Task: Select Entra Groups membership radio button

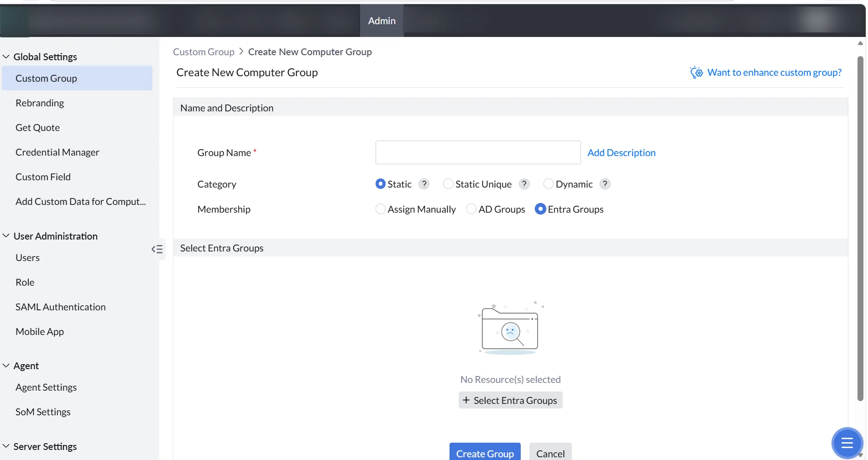Action: pos(540,209)
